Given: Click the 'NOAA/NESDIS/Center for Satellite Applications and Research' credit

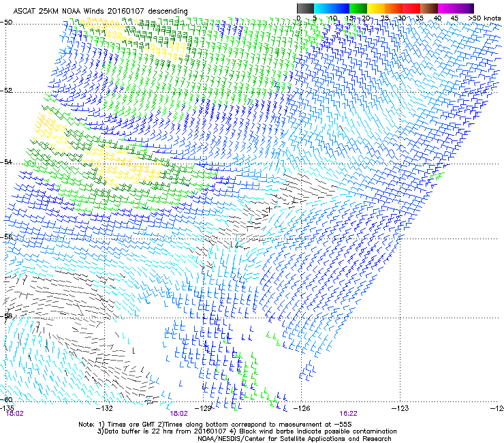Looking at the screenshot, I should coord(294,438).
